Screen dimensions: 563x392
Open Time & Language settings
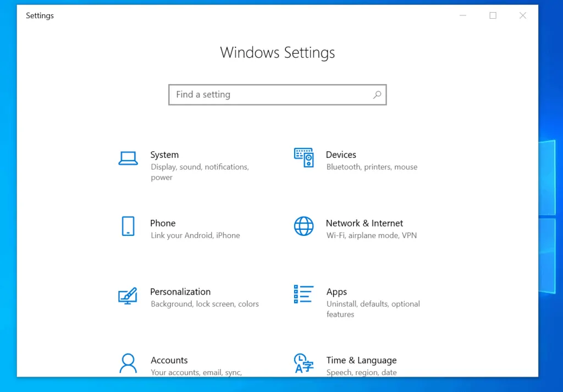pos(361,360)
